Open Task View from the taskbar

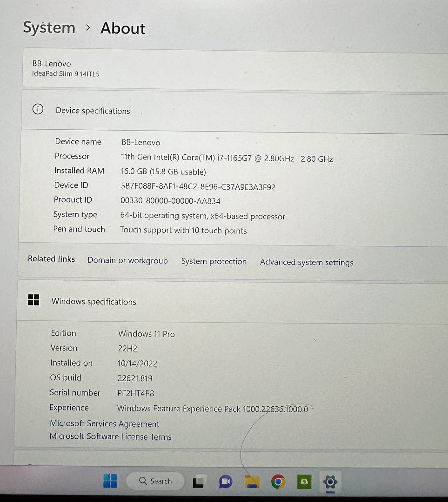click(198, 482)
